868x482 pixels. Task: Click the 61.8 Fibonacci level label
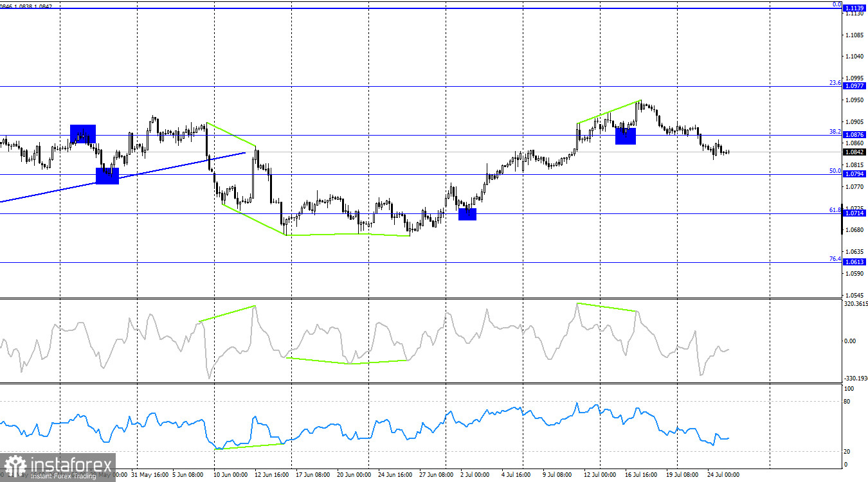[x=835, y=210]
